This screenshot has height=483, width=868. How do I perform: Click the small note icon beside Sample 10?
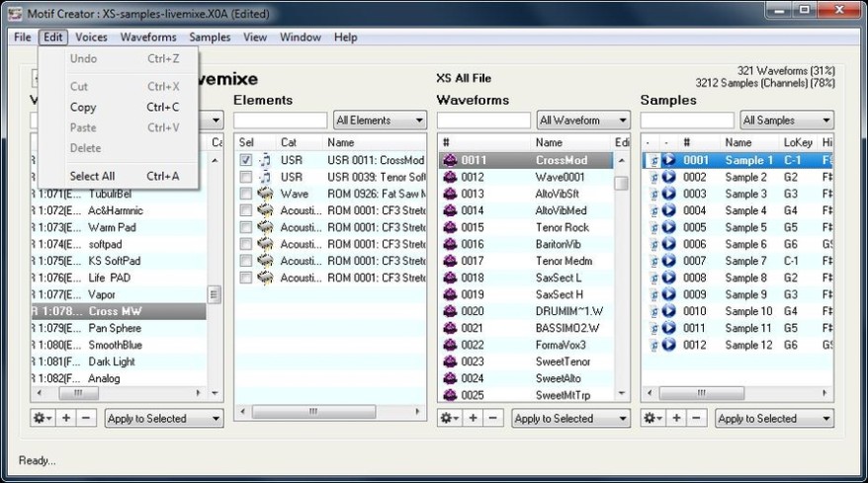[653, 311]
